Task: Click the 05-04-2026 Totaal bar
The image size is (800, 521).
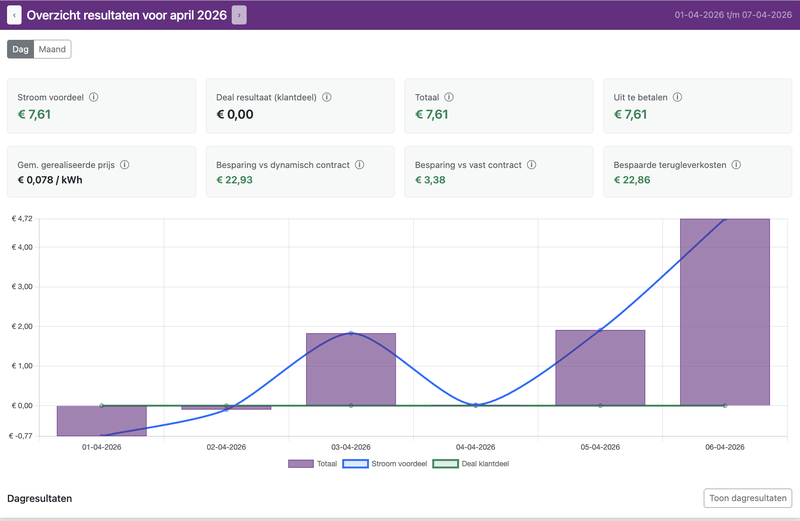Action: tap(600, 368)
